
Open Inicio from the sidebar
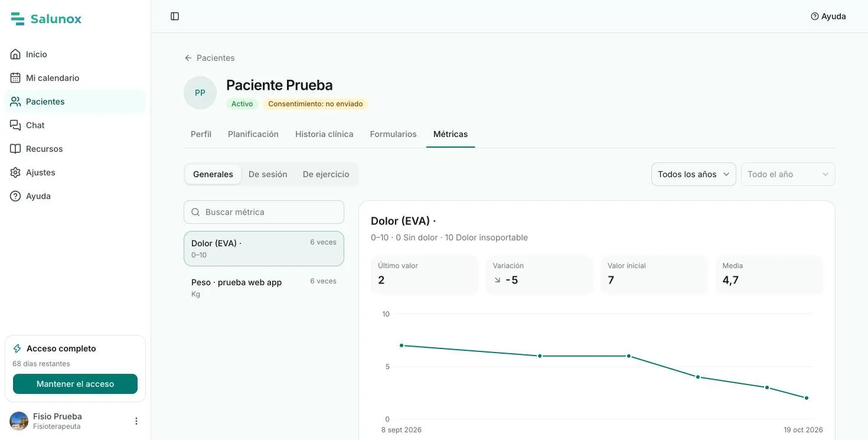coord(75,54)
